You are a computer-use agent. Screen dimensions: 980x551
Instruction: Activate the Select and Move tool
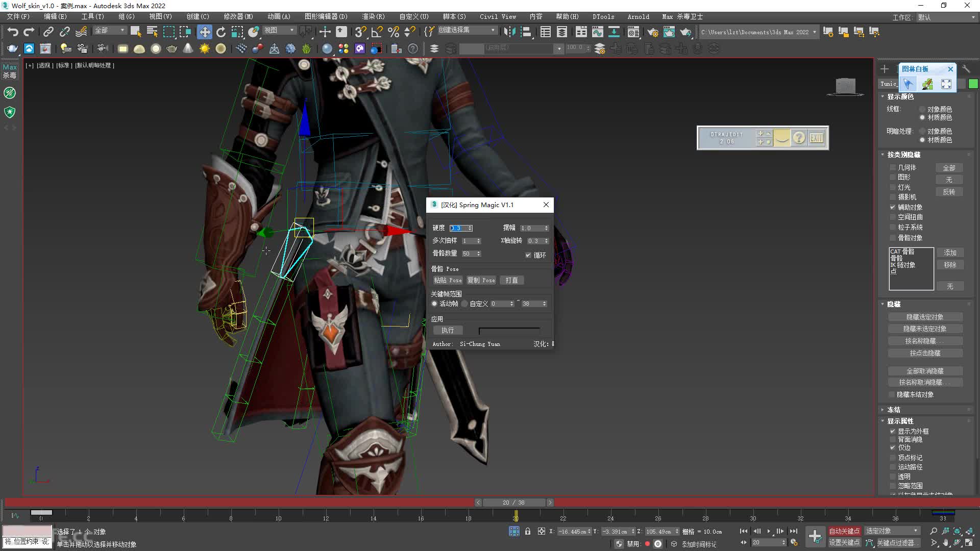point(205,32)
